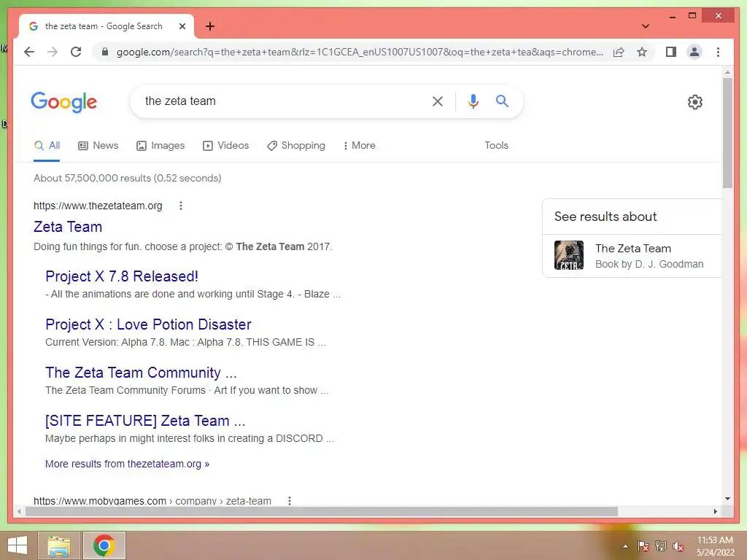Expand the tab search chevron
Screen dimensions: 747x560
point(645,26)
